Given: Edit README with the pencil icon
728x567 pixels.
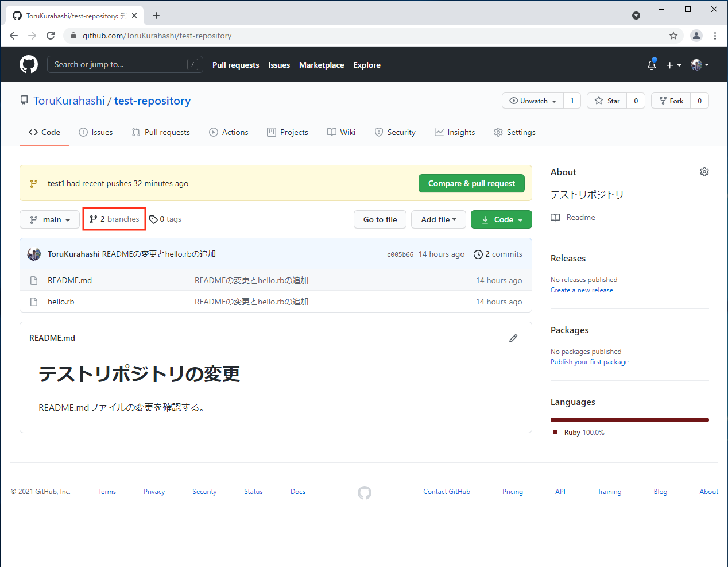Looking at the screenshot, I should 513,338.
